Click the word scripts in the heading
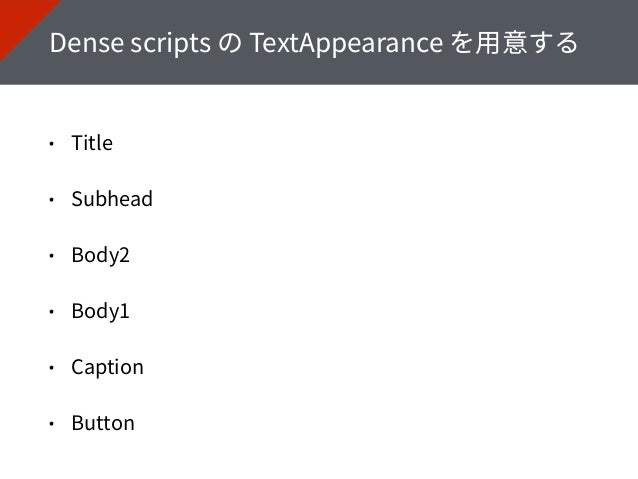This screenshot has height=479, width=638. coord(171,44)
